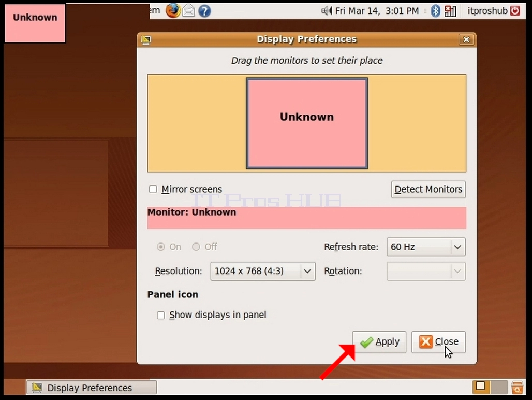
Task: Enable the Mirror screens checkbox
Action: pos(153,189)
